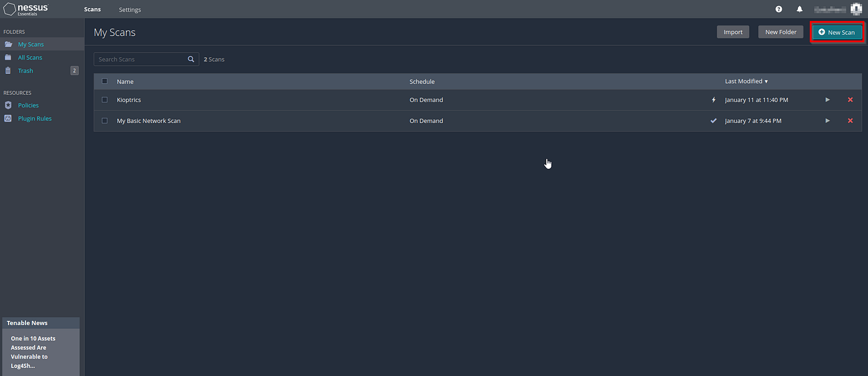Open the My Basic Network Scan name
This screenshot has height=376, width=868.
[149, 121]
